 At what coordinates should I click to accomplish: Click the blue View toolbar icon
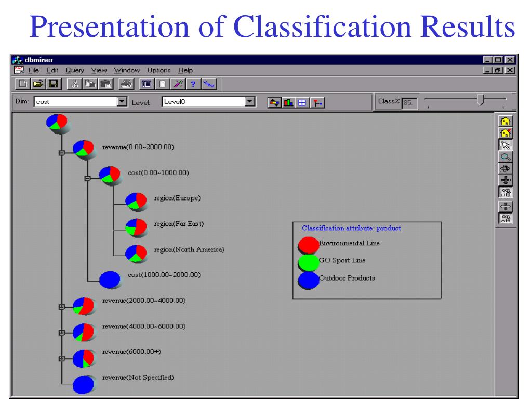(x=209, y=84)
